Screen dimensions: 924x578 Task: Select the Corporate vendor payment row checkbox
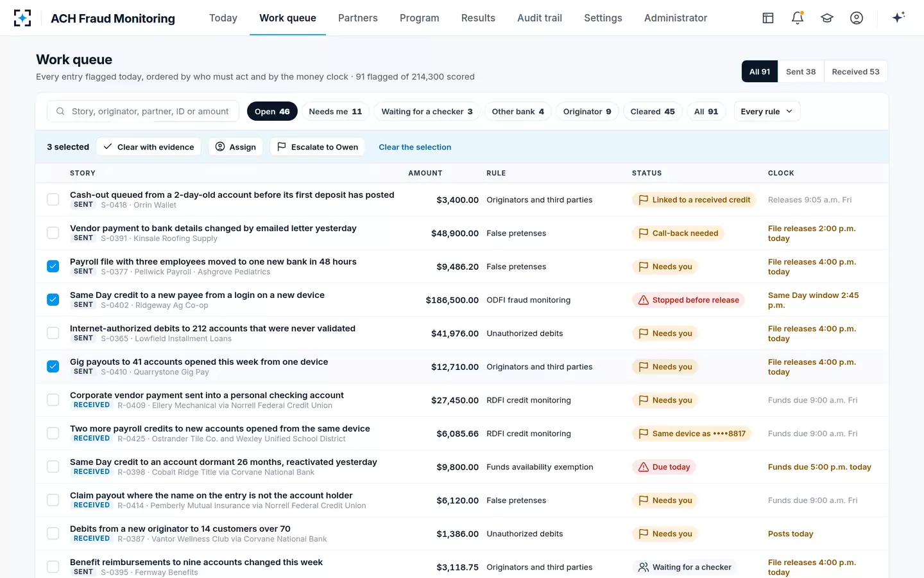[x=53, y=400]
